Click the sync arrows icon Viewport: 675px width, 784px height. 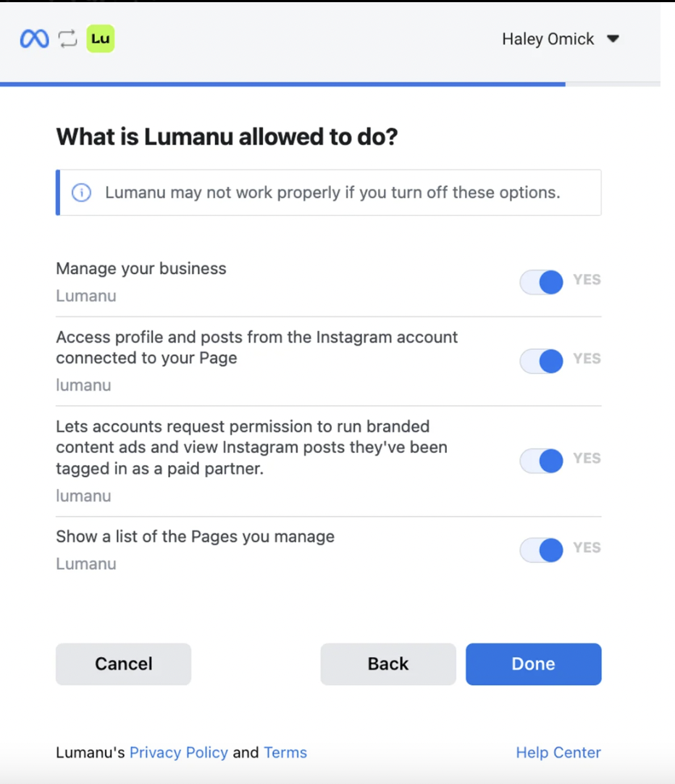(x=67, y=39)
